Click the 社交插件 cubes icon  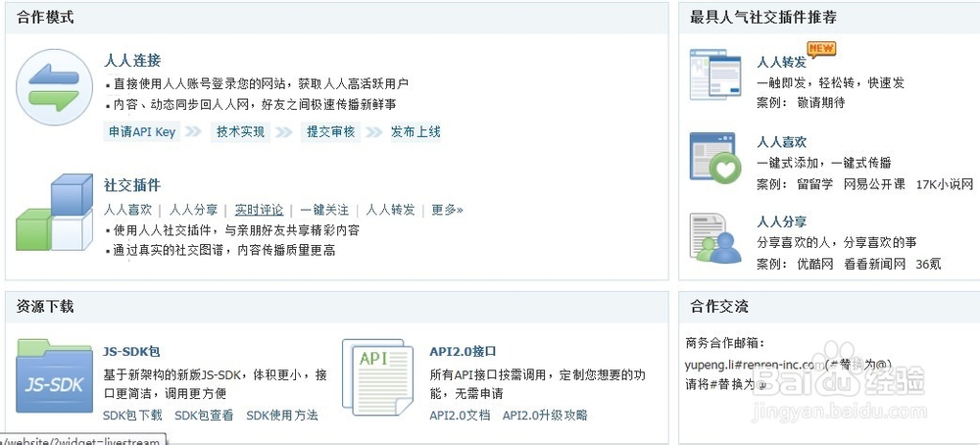click(x=54, y=213)
